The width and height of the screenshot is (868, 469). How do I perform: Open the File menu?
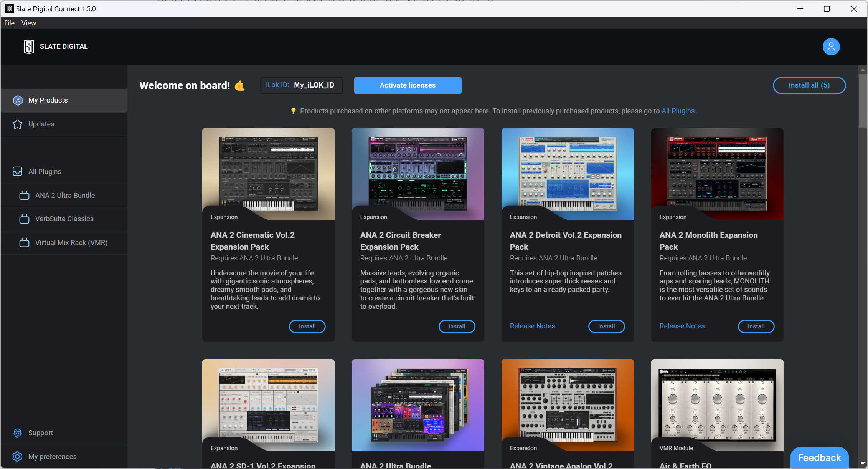point(10,23)
